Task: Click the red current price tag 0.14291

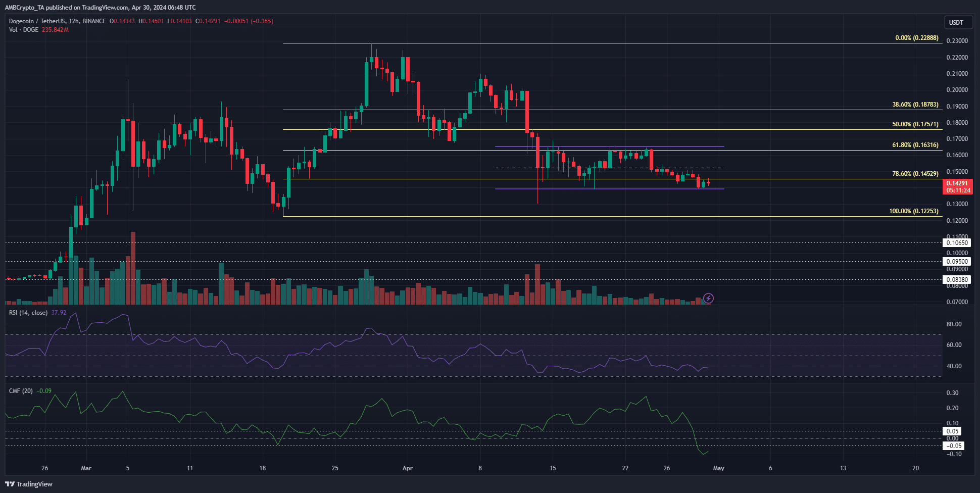Action: [x=957, y=187]
